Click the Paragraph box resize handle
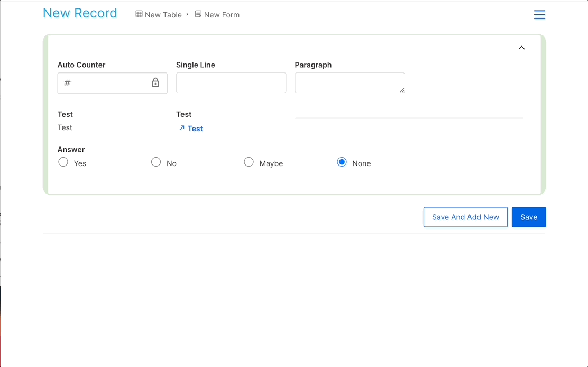The width and height of the screenshot is (588, 367). [402, 90]
